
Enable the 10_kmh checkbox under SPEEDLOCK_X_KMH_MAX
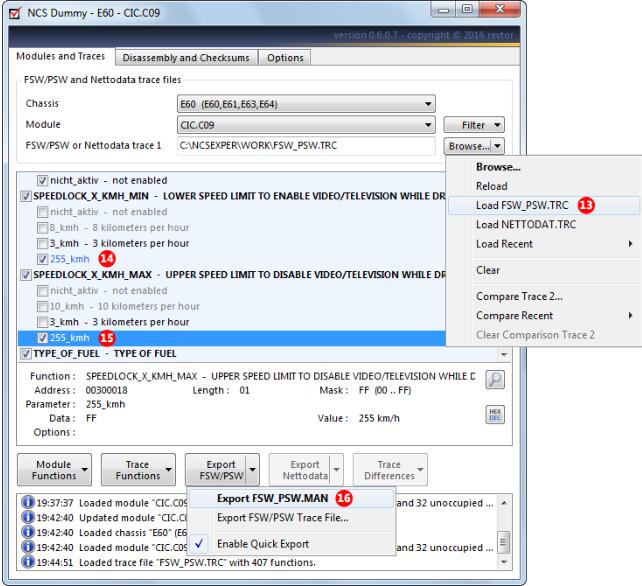click(x=41, y=306)
